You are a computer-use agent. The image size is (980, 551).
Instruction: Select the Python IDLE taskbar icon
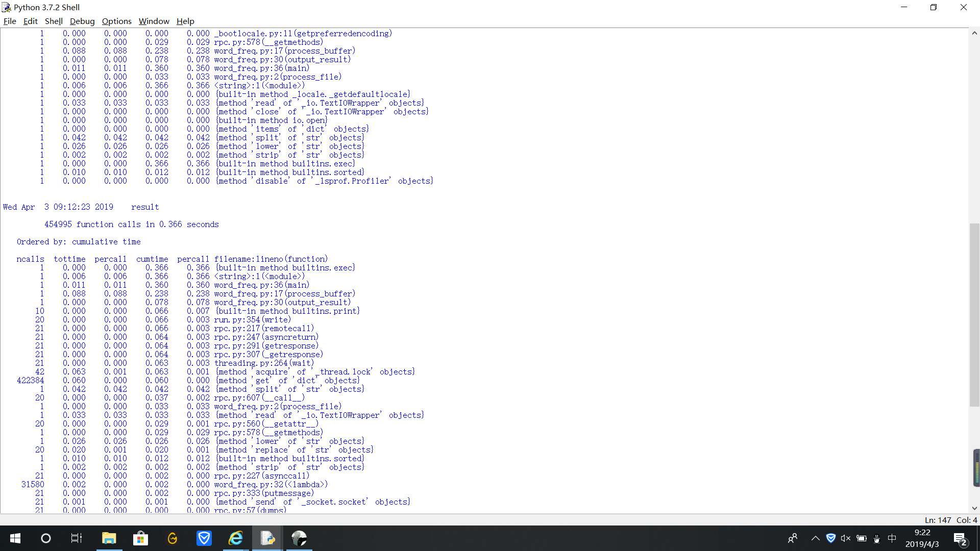[x=267, y=538]
